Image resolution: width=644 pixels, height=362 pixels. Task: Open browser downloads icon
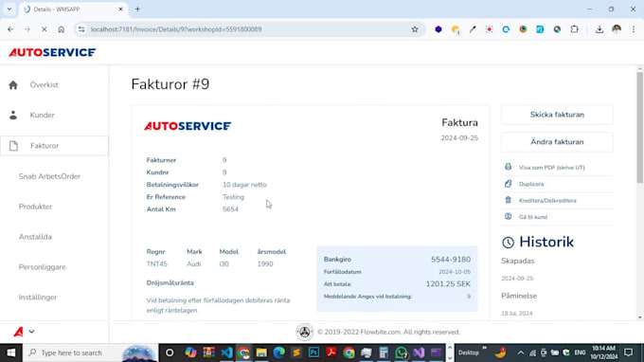point(599,29)
